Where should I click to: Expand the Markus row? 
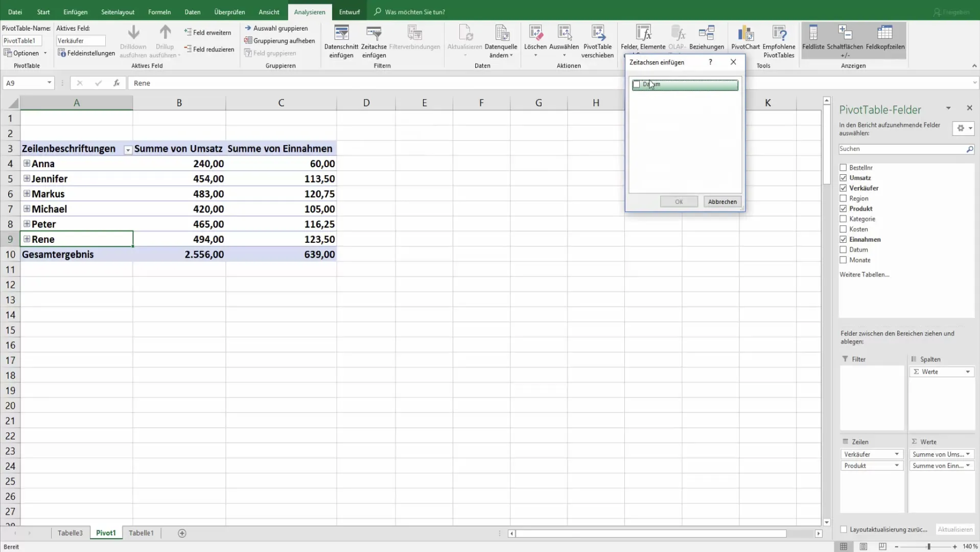tap(27, 194)
